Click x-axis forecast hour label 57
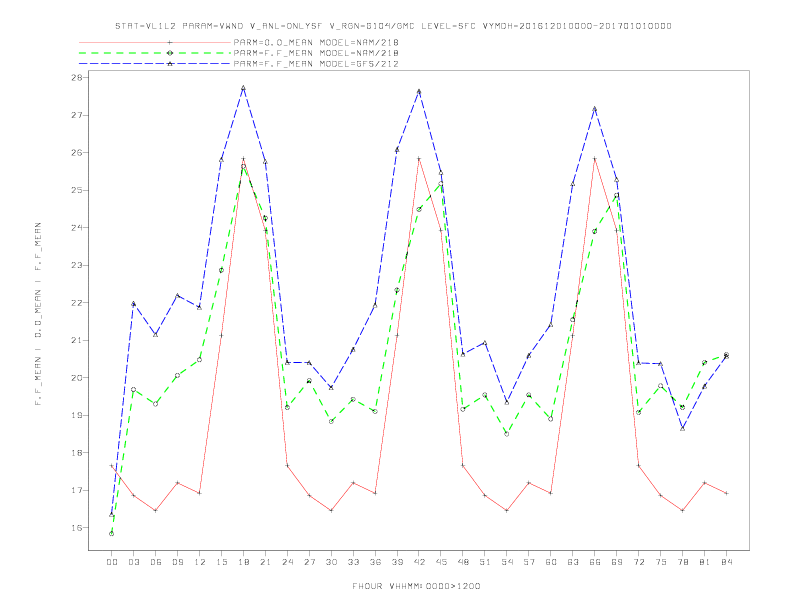The width and height of the screenshot is (792, 612). pyautogui.click(x=529, y=562)
